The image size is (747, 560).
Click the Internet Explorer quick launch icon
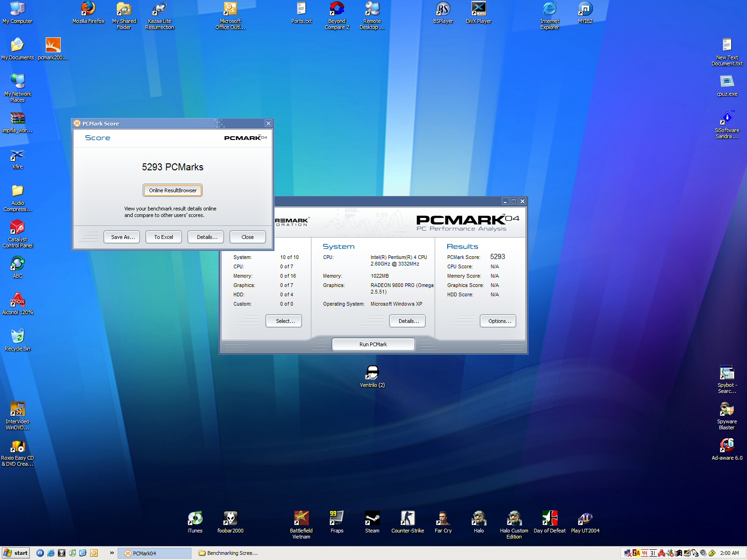coord(51,553)
